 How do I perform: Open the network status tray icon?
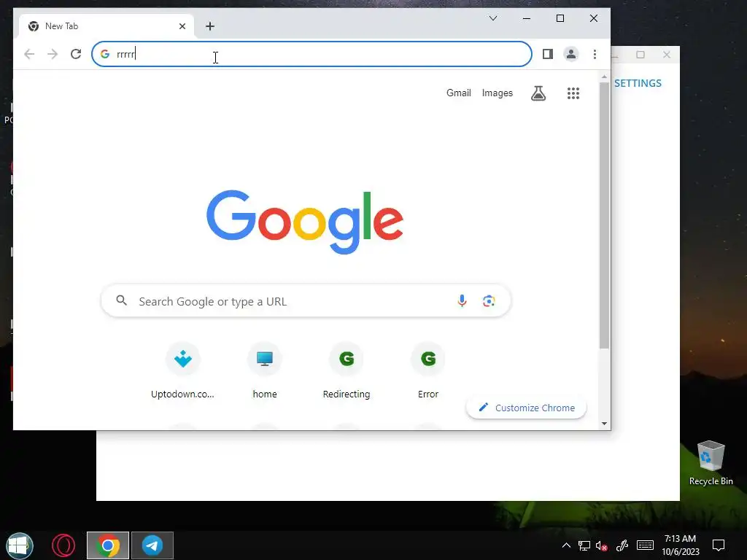pyautogui.click(x=584, y=545)
